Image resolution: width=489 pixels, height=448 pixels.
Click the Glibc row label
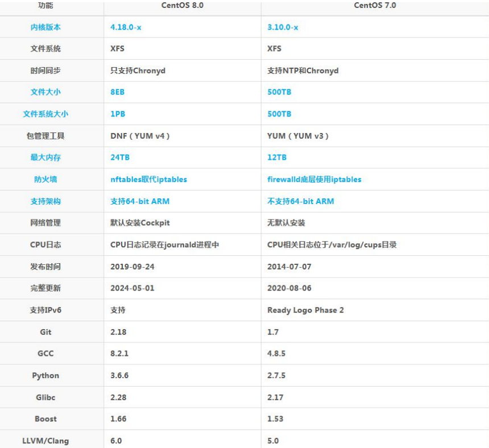[45, 397]
